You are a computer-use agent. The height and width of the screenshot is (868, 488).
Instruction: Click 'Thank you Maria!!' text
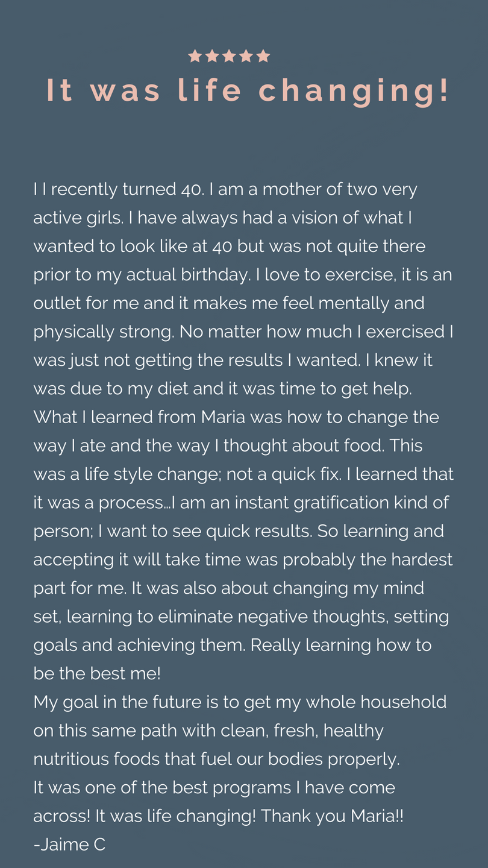pos(333,816)
